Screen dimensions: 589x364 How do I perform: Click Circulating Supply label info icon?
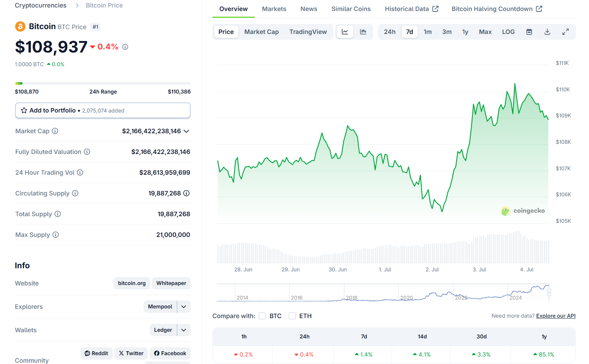click(75, 193)
